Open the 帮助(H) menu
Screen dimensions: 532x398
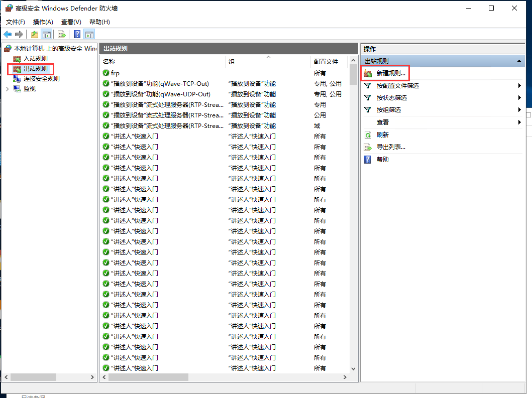[x=99, y=22]
